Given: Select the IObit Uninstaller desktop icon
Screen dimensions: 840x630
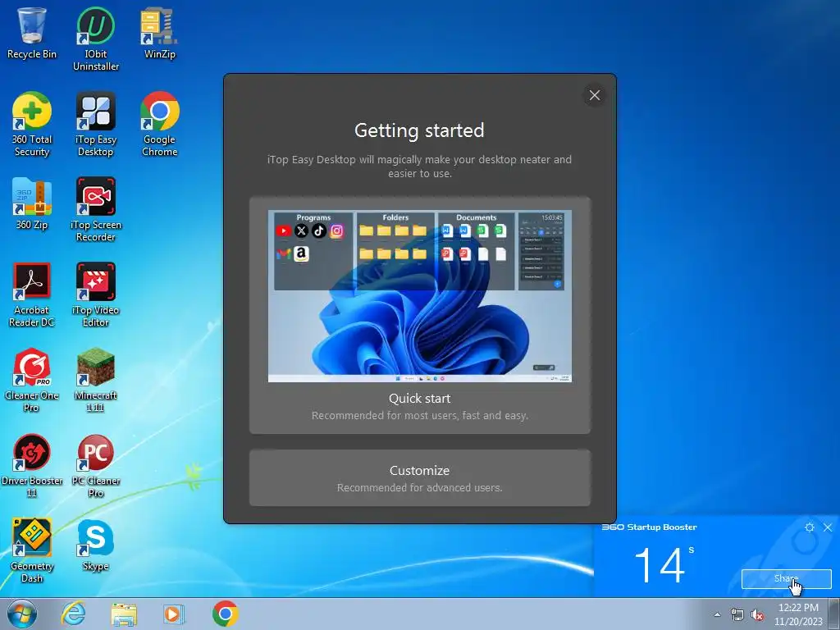Looking at the screenshot, I should pyautogui.click(x=96, y=39).
